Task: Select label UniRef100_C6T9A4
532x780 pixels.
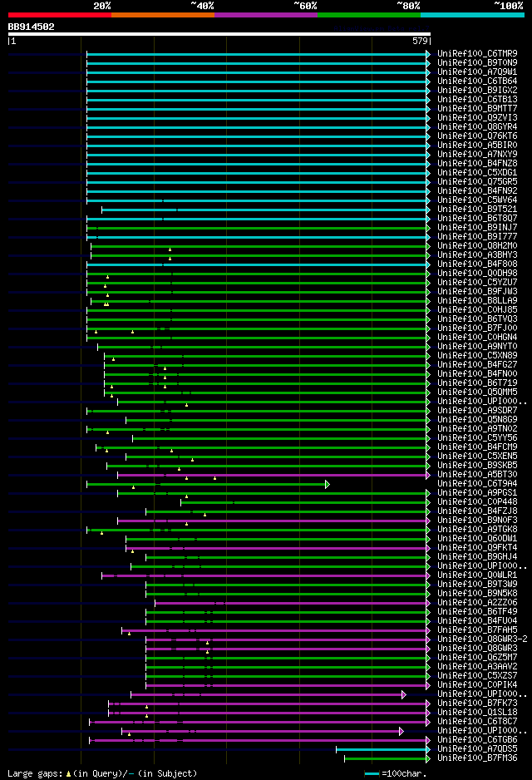Action: [x=477, y=483]
